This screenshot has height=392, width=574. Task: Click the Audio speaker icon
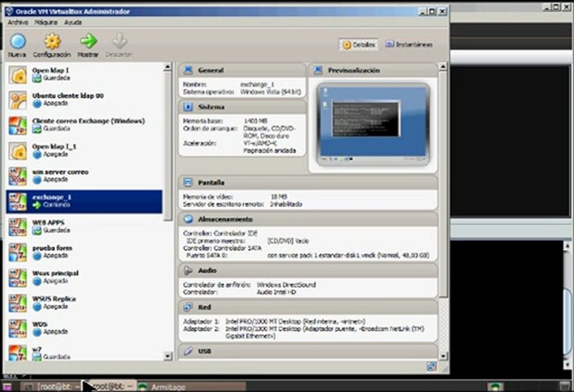point(188,270)
